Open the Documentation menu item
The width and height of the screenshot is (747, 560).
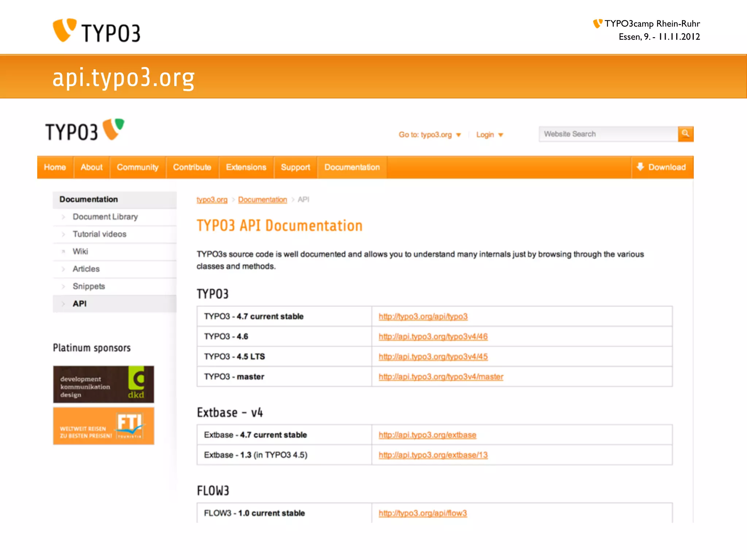click(352, 167)
